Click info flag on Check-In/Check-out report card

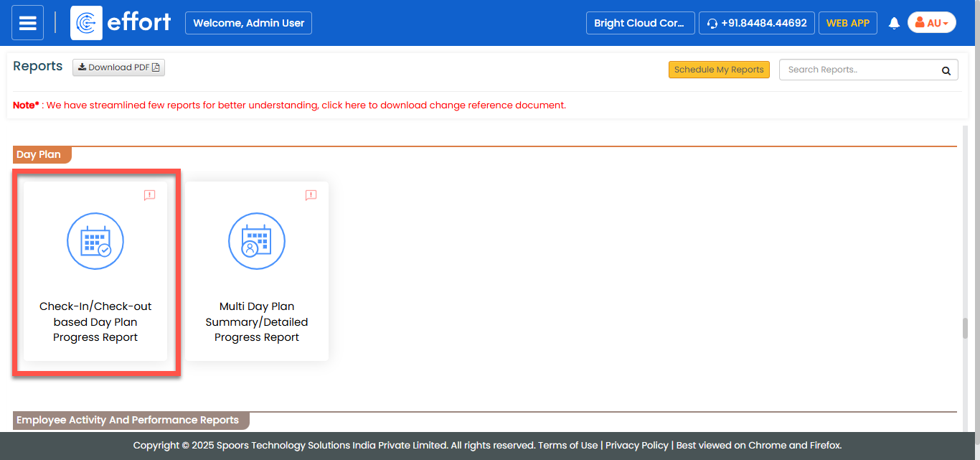(149, 195)
